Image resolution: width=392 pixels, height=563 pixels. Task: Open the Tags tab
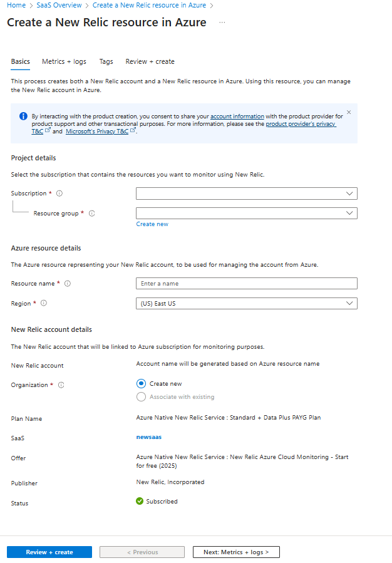(106, 61)
